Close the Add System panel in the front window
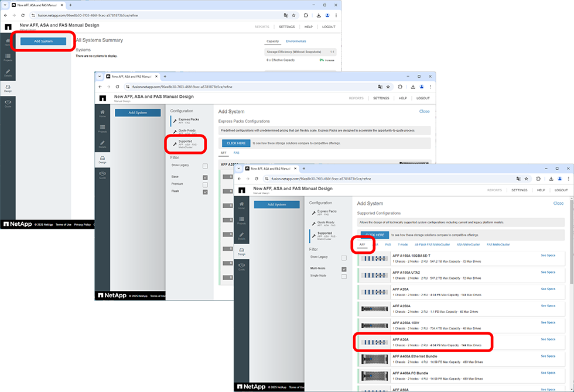 click(x=558, y=204)
